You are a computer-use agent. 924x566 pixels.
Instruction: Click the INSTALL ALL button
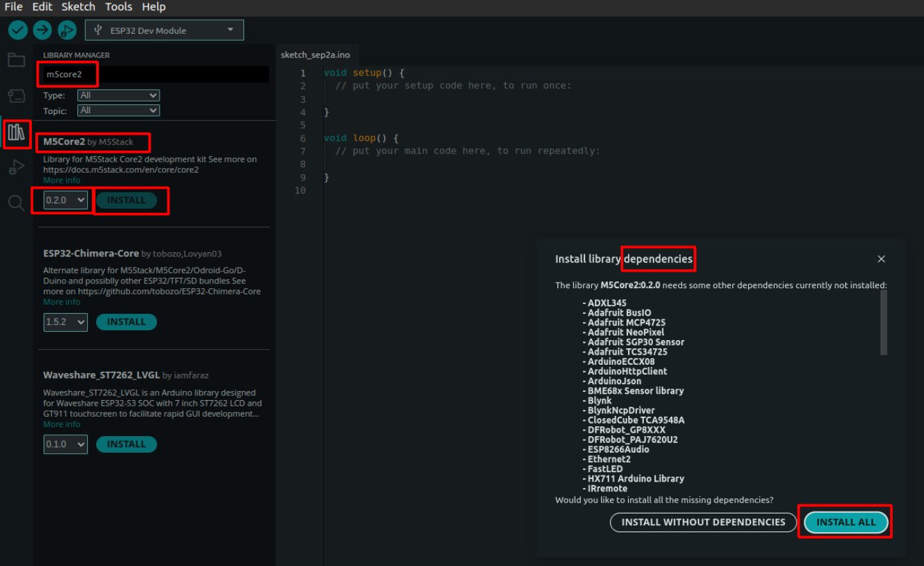tap(845, 522)
